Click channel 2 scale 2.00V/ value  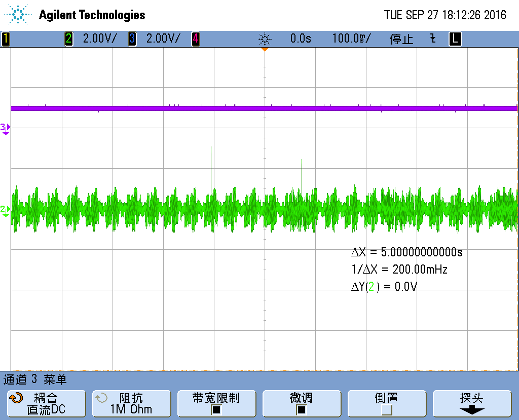click(100, 39)
